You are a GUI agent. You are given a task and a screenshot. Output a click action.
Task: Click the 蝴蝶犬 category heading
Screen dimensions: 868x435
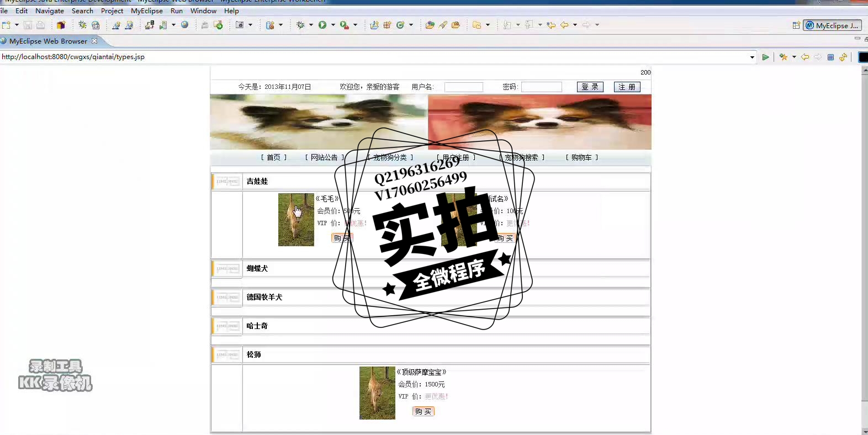257,268
